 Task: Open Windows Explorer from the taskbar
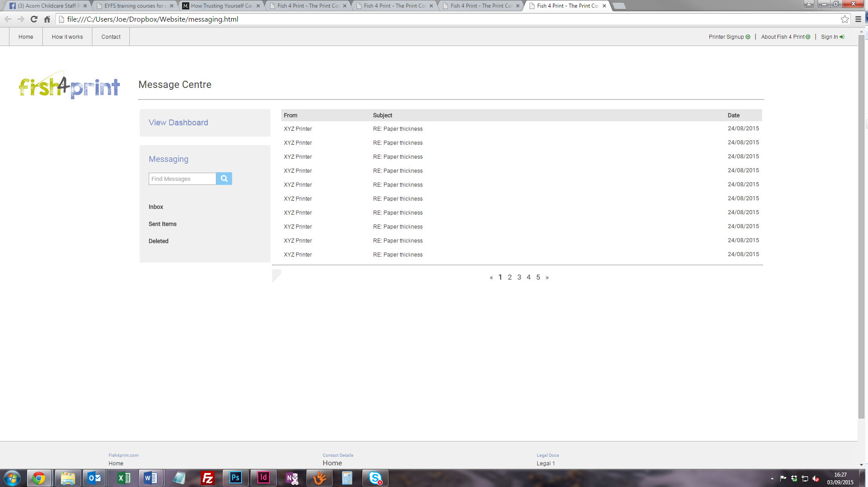68,478
